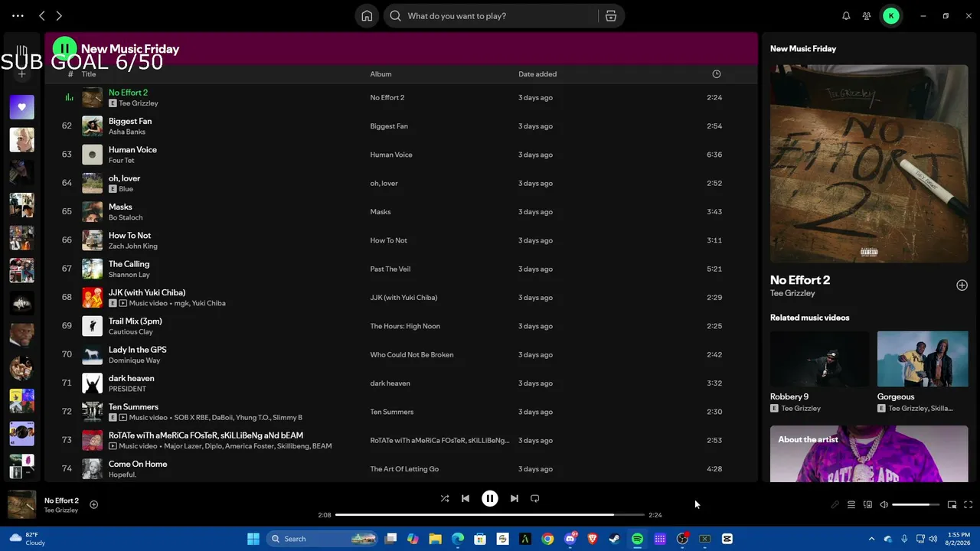Open the Browse icon in search bar
The image size is (980, 551).
pos(611,16)
